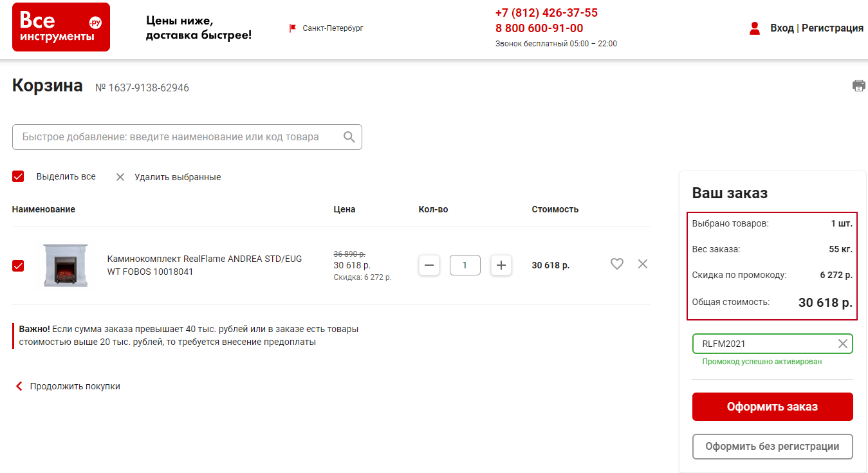868x473 pixels.
Task: Click back arrow before Продолжить покупки
Action: tap(19, 386)
